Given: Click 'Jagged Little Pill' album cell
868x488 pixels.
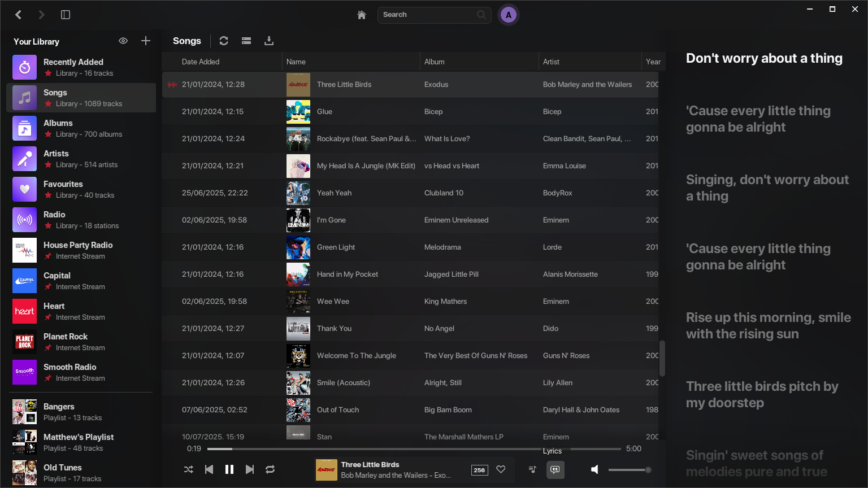Looking at the screenshot, I should coord(451,274).
